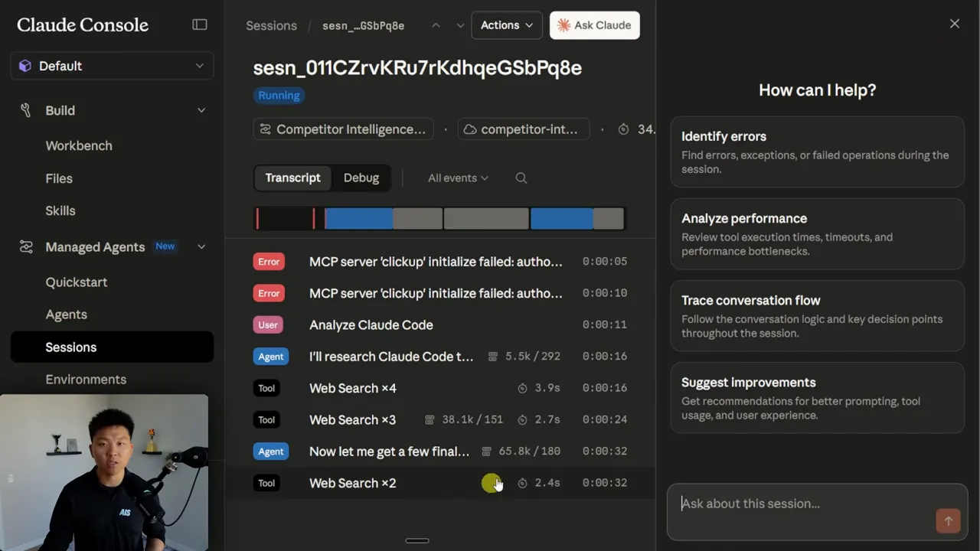Image resolution: width=980 pixels, height=551 pixels.
Task: Click the first blue timeline segment
Action: pos(358,219)
